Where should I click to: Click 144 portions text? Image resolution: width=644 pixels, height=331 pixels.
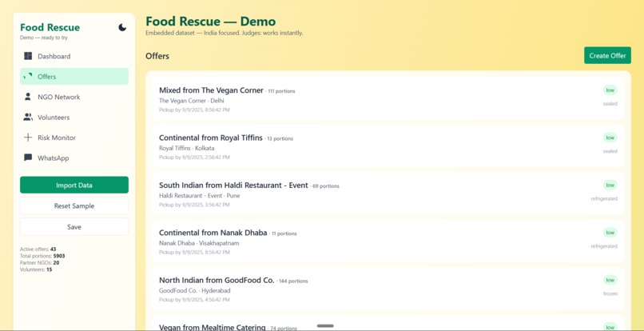(293, 281)
